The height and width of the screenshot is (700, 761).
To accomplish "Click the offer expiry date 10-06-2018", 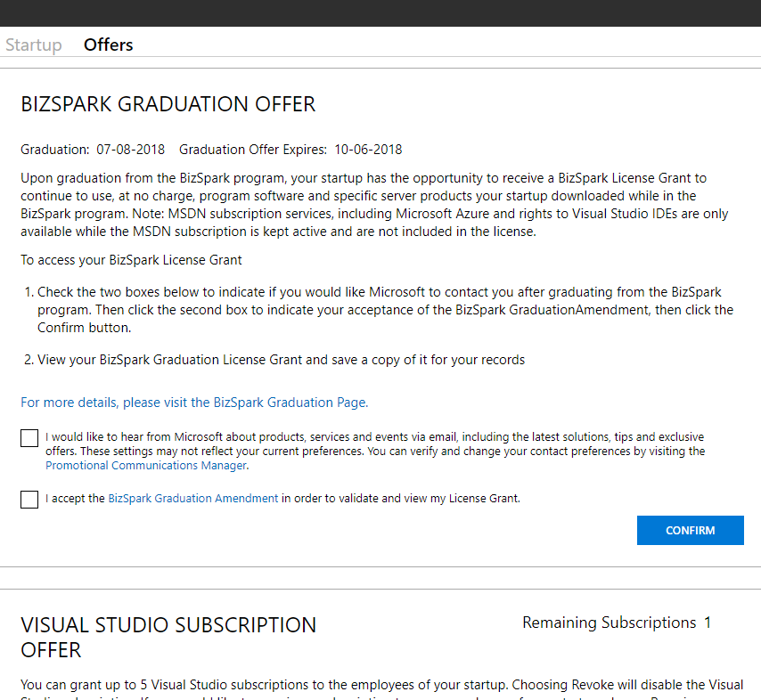I will tap(368, 150).
